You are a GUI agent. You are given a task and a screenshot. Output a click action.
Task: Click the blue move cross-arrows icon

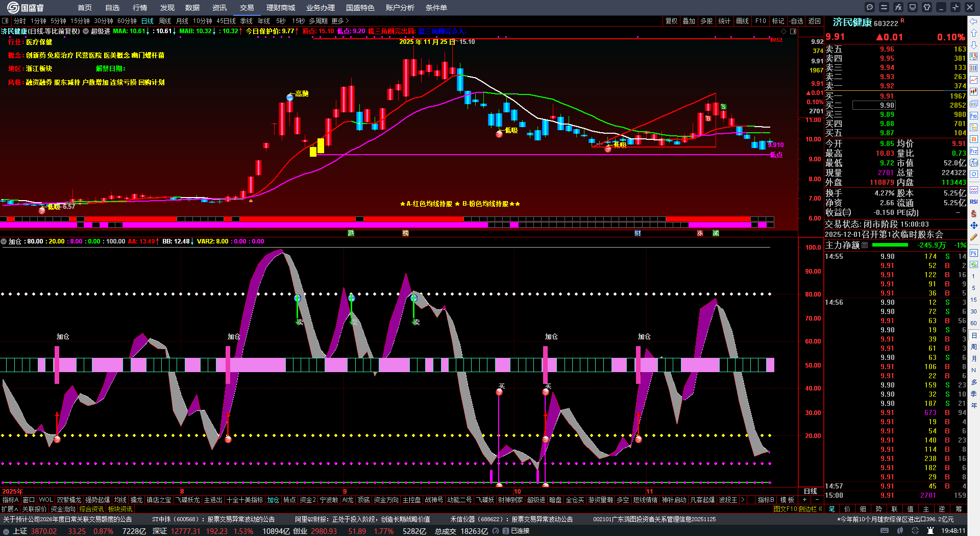tap(974, 225)
